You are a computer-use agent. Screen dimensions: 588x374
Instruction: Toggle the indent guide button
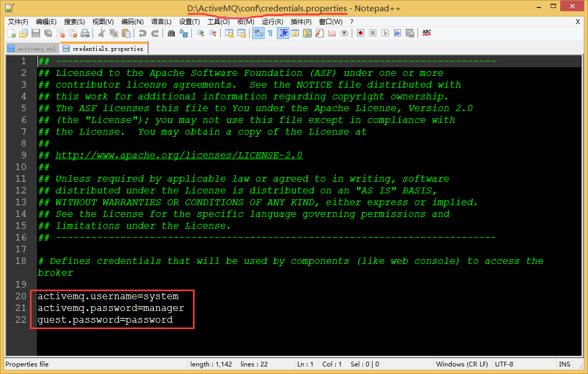click(x=283, y=33)
